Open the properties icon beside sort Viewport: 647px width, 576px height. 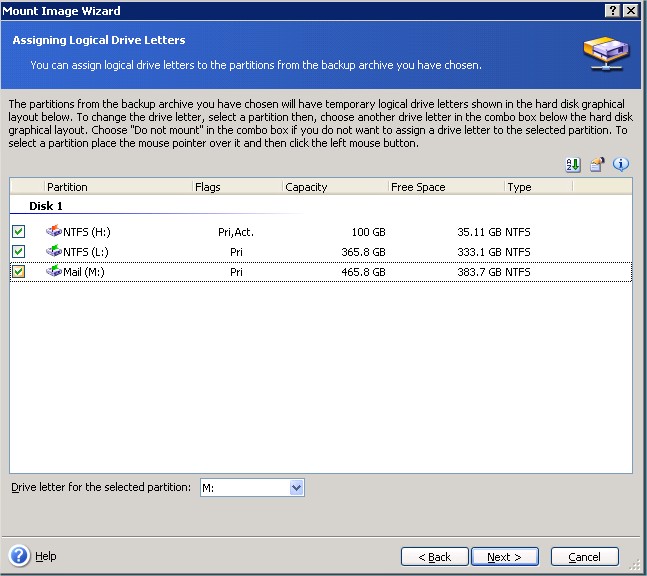(x=597, y=165)
